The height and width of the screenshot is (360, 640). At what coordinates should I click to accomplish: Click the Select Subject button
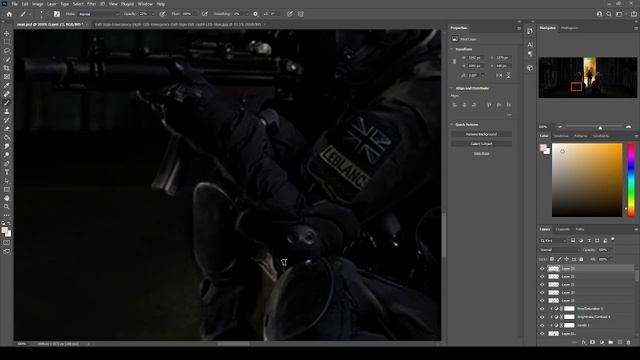coord(481,144)
